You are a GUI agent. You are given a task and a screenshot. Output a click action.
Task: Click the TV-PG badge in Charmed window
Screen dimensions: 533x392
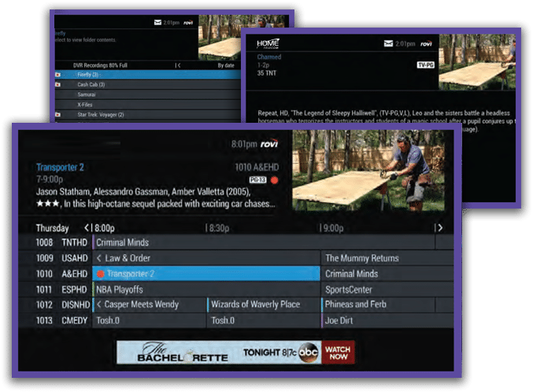(x=426, y=65)
